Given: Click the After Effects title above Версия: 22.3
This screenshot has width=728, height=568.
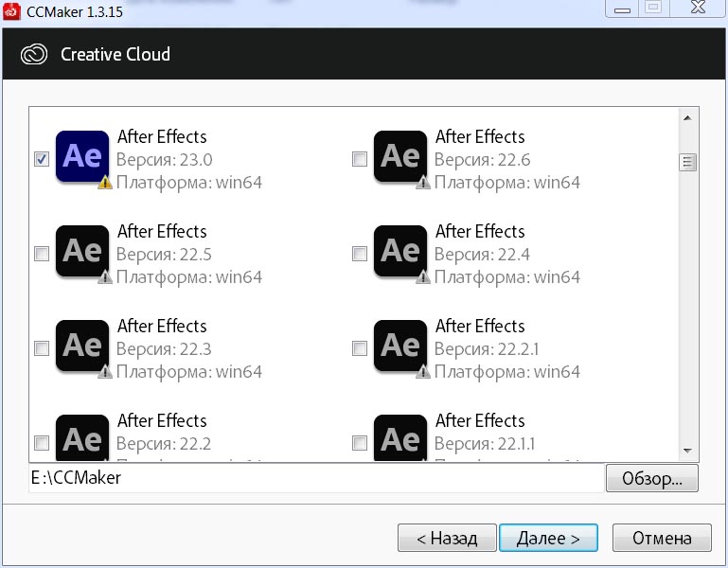Looking at the screenshot, I should tap(162, 327).
